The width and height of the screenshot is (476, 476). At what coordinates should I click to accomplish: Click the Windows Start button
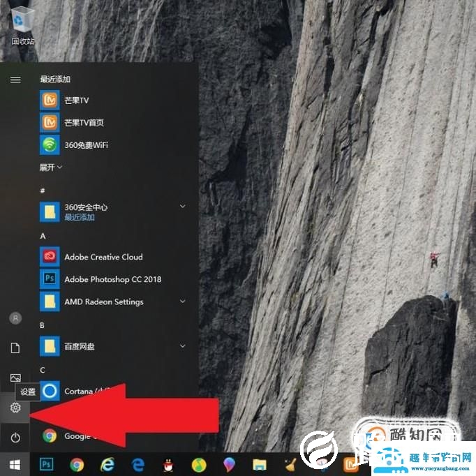(x=15, y=463)
